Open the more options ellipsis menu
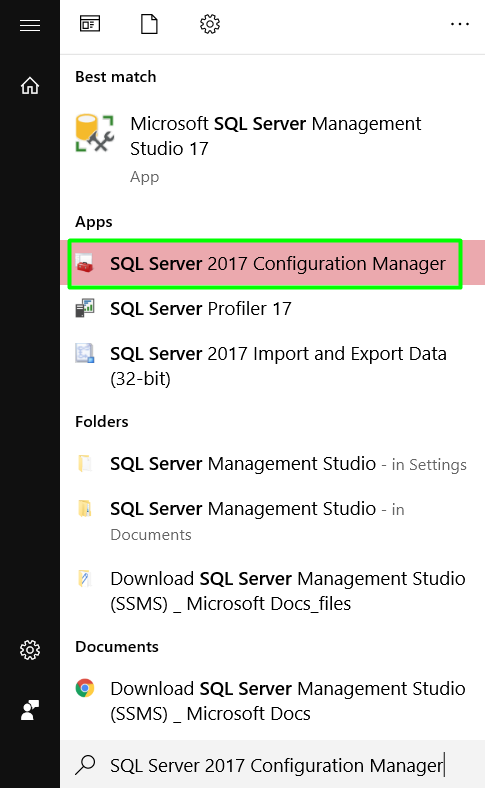Screen dimensions: 485x788 (x=460, y=24)
